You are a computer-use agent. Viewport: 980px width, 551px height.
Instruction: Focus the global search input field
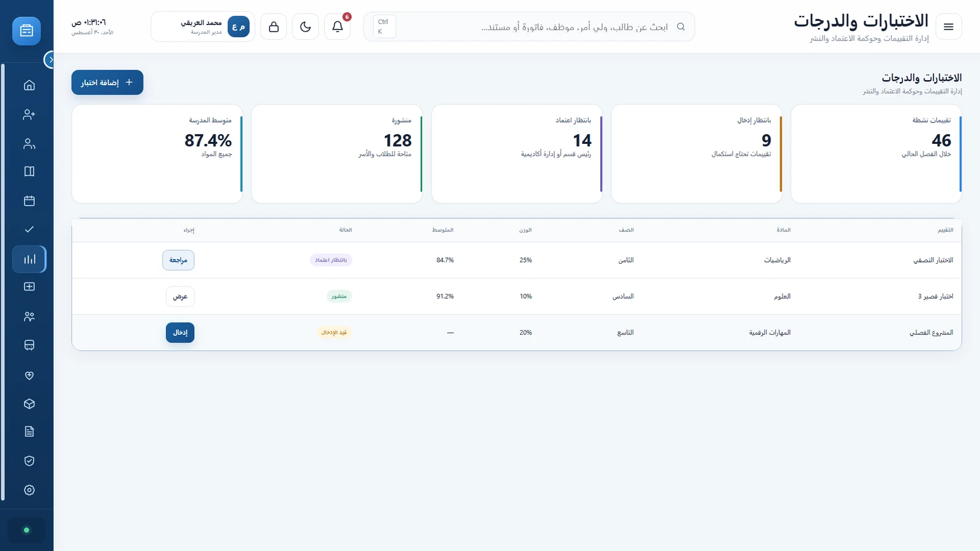point(529,27)
